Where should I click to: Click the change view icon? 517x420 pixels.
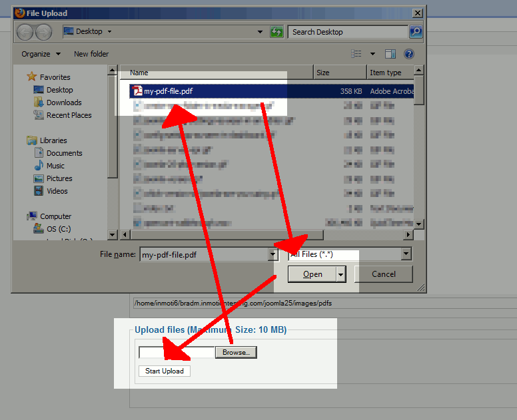(356, 54)
